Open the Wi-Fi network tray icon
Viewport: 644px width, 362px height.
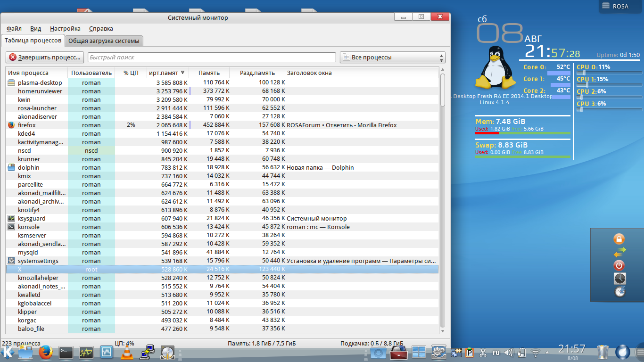(x=535, y=353)
